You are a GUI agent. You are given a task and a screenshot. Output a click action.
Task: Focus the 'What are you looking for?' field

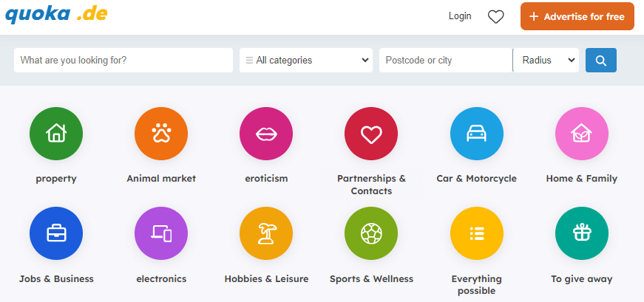pyautogui.click(x=123, y=61)
